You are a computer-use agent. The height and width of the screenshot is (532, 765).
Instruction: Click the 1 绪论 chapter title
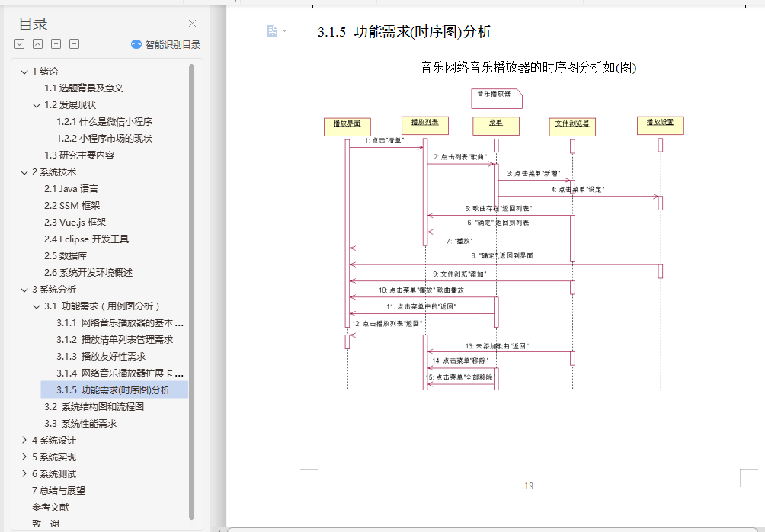(45, 71)
